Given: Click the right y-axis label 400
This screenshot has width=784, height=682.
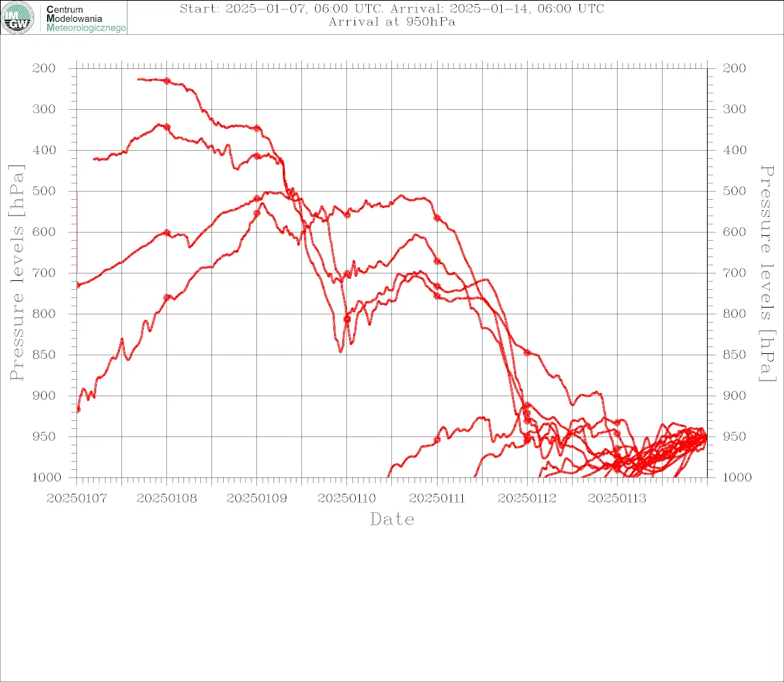Looking at the screenshot, I should (x=734, y=150).
